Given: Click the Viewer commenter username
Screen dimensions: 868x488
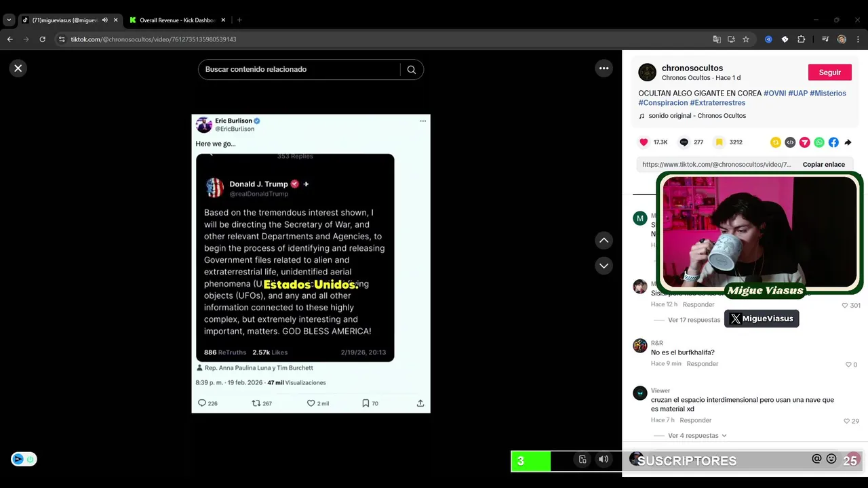Looking at the screenshot, I should (660, 391).
